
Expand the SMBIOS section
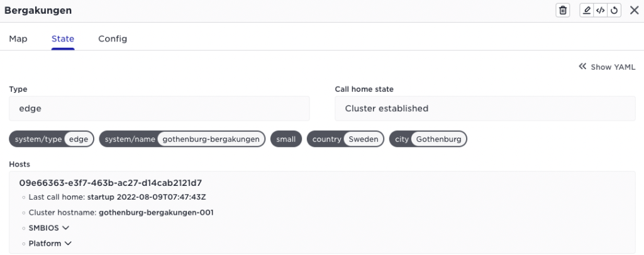point(48,228)
